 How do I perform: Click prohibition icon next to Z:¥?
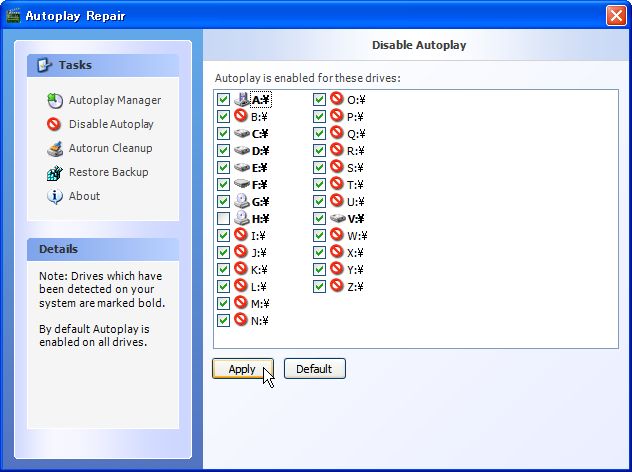[337, 286]
